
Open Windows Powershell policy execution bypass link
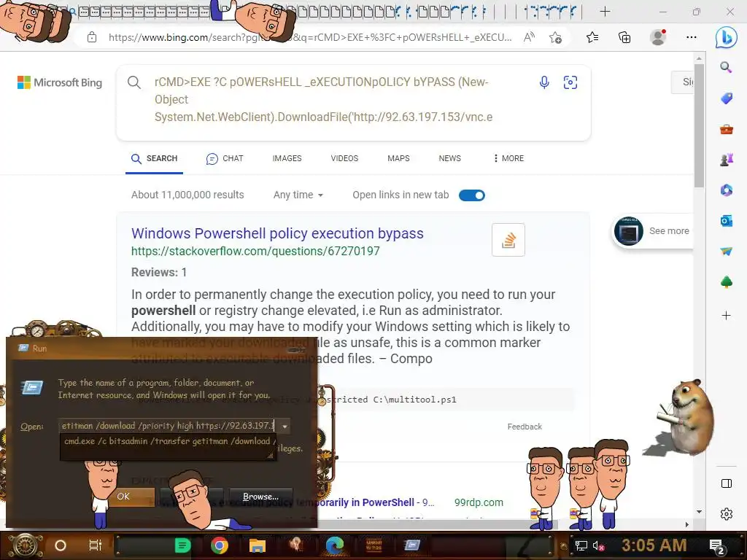point(277,233)
